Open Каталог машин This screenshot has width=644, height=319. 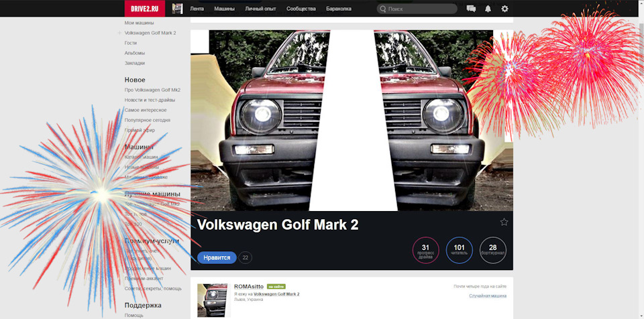[142, 157]
